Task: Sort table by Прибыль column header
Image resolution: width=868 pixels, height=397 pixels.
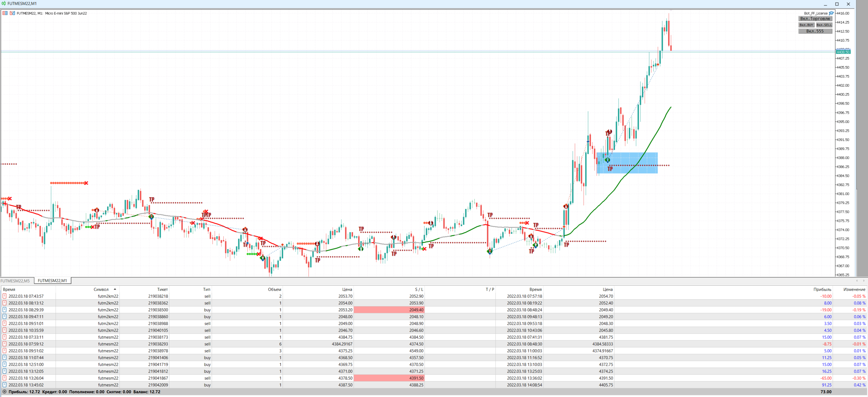Action: (822, 289)
